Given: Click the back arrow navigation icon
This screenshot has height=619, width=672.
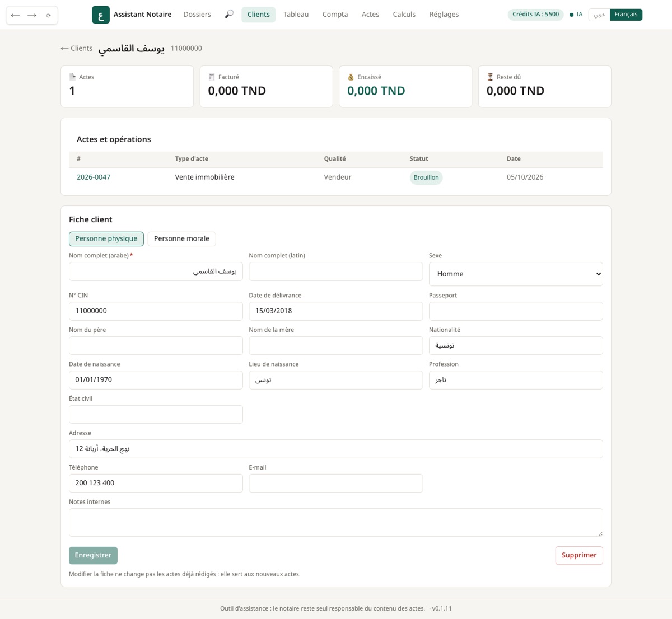Looking at the screenshot, I should click(15, 15).
